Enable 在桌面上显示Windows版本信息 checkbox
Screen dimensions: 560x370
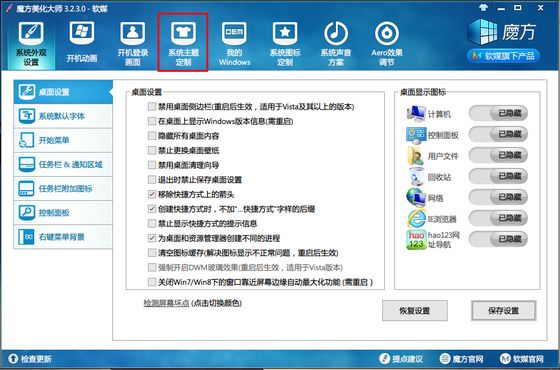tap(152, 121)
